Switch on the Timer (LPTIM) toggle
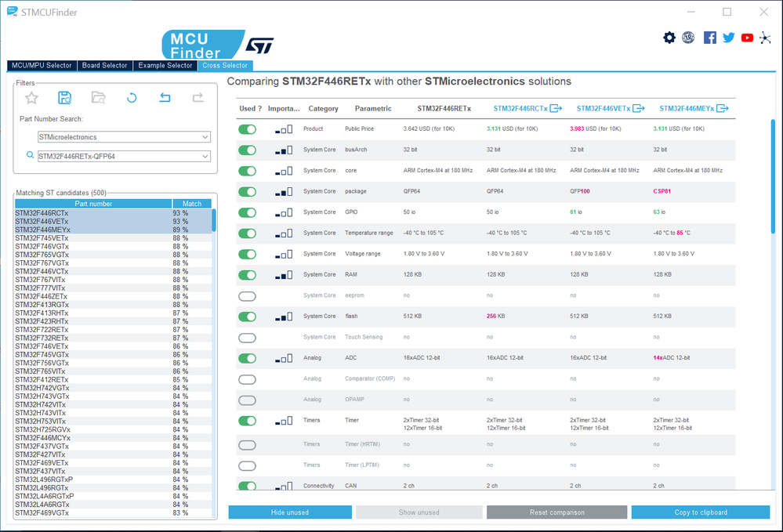Image resolution: width=783 pixels, height=532 pixels. (247, 465)
